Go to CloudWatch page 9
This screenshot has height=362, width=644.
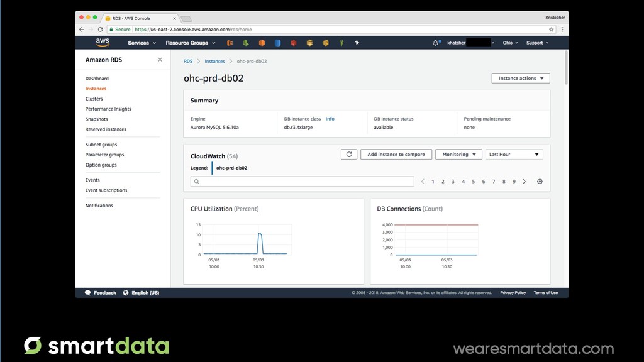pyautogui.click(x=514, y=182)
